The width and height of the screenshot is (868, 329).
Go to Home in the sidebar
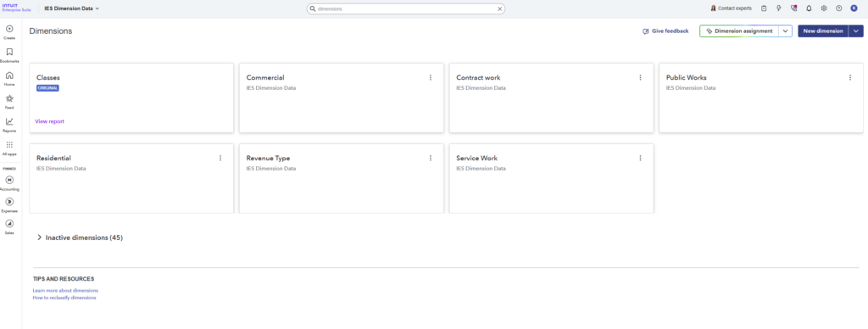click(9, 78)
